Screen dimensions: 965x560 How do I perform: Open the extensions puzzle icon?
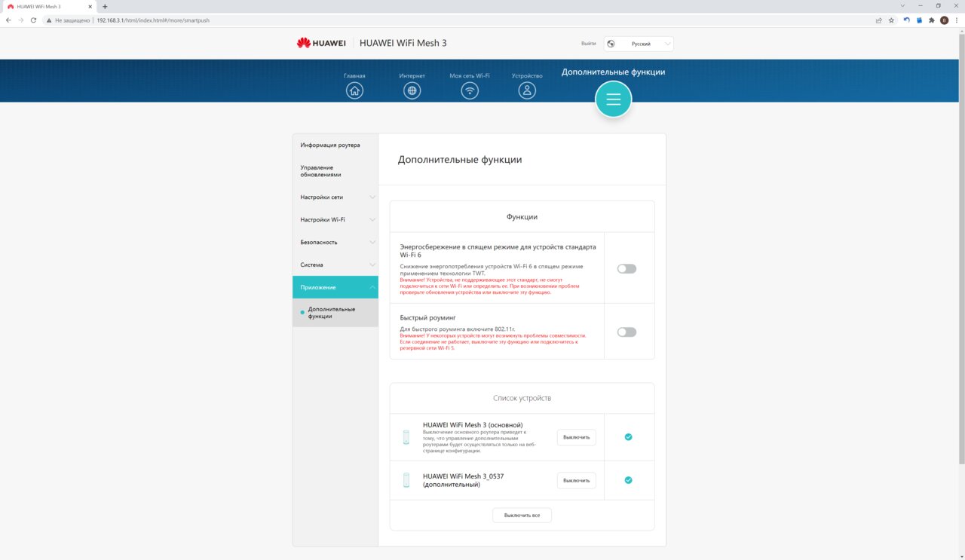pyautogui.click(x=932, y=20)
